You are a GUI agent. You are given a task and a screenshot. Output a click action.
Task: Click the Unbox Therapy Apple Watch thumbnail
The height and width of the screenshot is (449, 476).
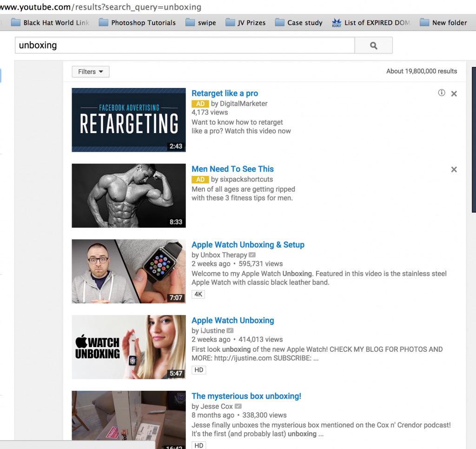[129, 271]
